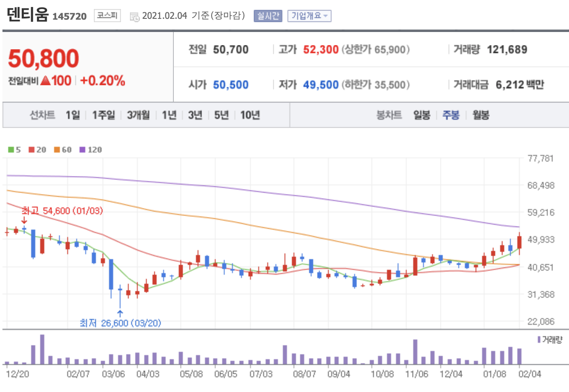This screenshot has width=569, height=392.
Task: Click the 선차트 label
Action: point(42,115)
